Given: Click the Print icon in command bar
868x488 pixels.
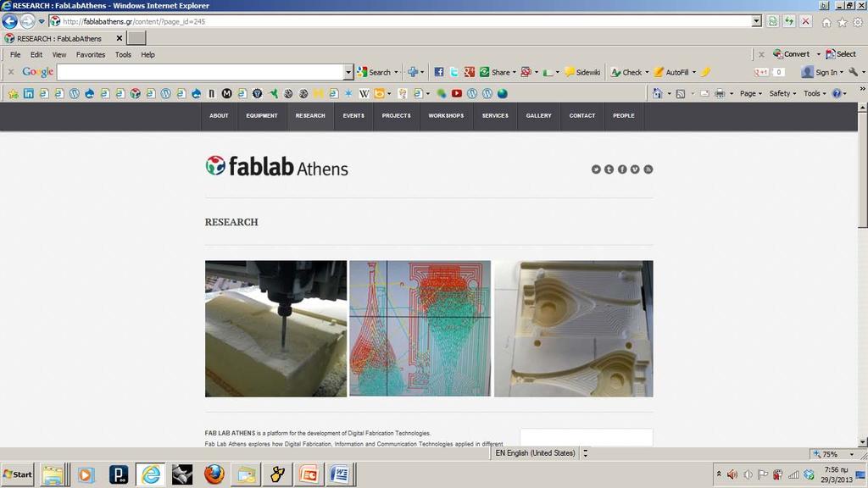Looking at the screenshot, I should (x=720, y=93).
